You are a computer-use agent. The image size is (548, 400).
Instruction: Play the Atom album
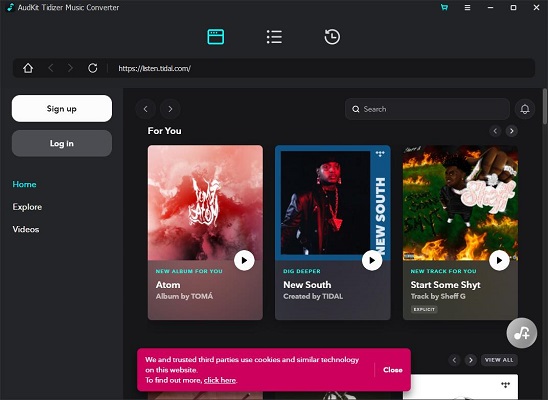244,260
